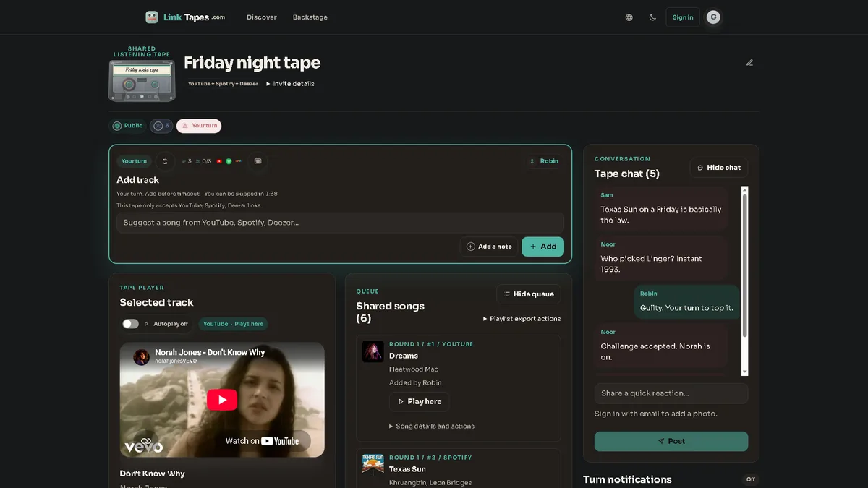Click the green Spotify source icon

(x=229, y=161)
